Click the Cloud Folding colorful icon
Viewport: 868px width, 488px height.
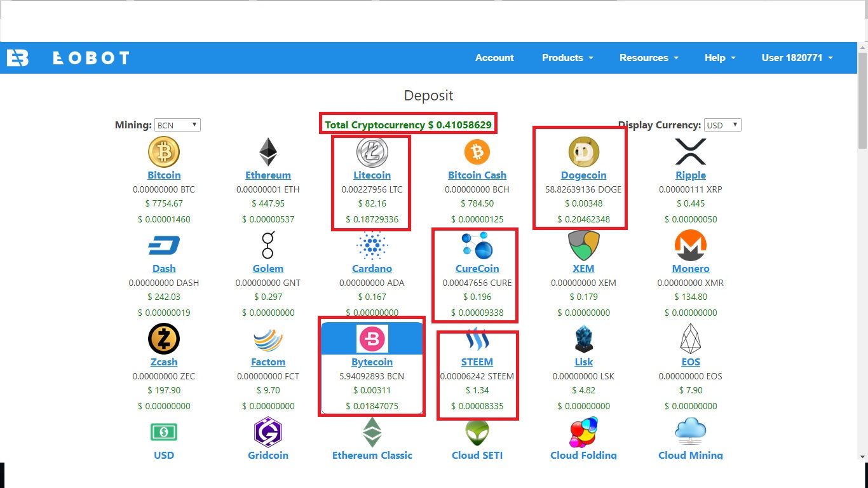pos(584,433)
